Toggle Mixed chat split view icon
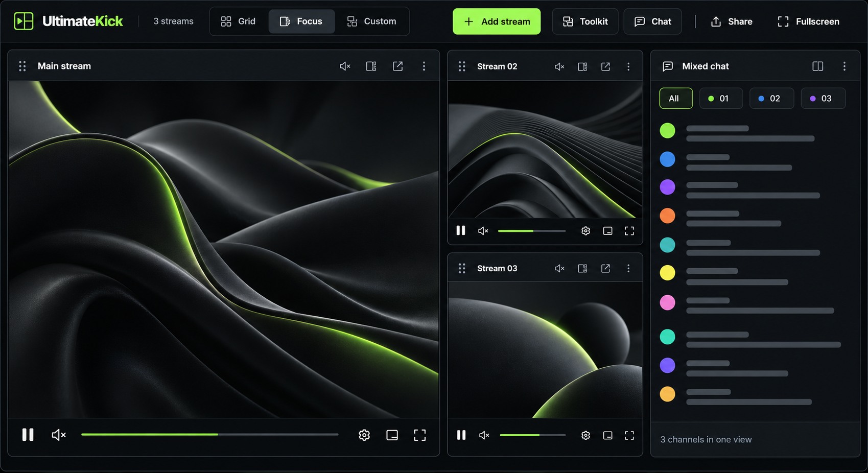 coord(817,66)
